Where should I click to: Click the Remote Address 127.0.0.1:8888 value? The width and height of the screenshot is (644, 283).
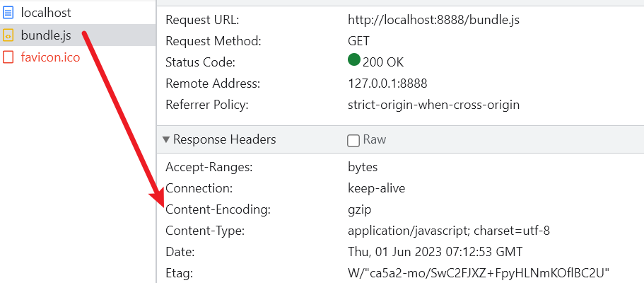[x=387, y=84]
